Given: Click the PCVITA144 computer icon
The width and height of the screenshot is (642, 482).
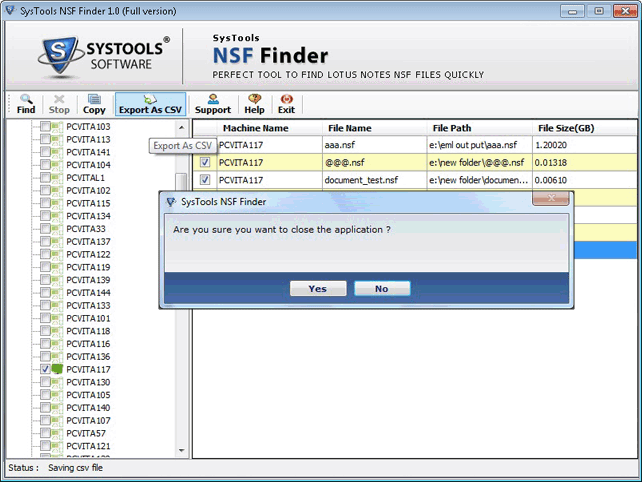Looking at the screenshot, I should [x=57, y=292].
